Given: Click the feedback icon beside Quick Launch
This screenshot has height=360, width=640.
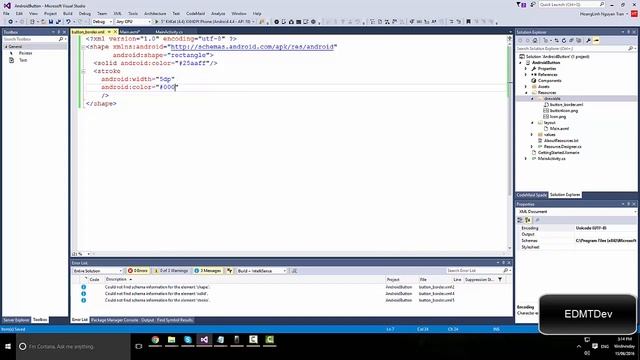Looking at the screenshot, I should click(533, 4).
